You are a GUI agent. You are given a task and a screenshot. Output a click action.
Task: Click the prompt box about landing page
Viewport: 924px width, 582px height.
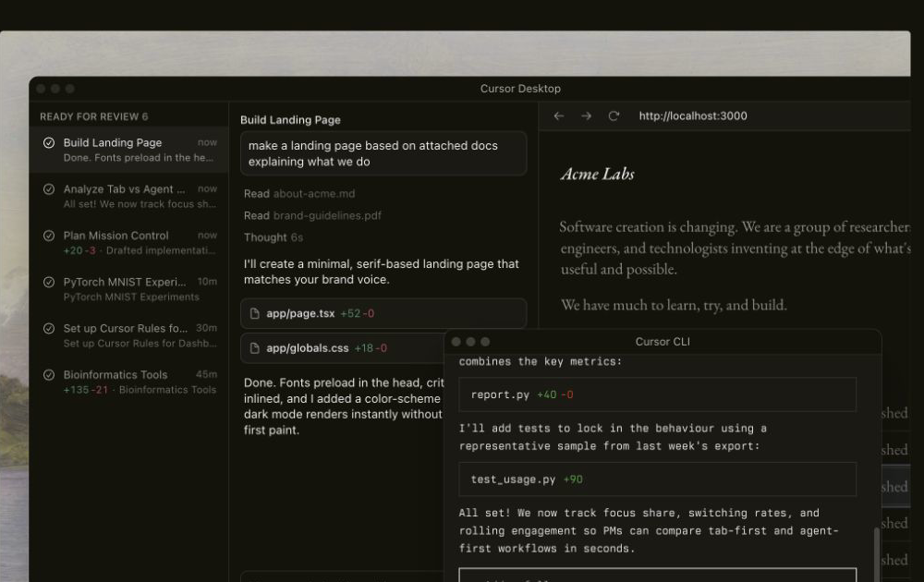(x=383, y=153)
